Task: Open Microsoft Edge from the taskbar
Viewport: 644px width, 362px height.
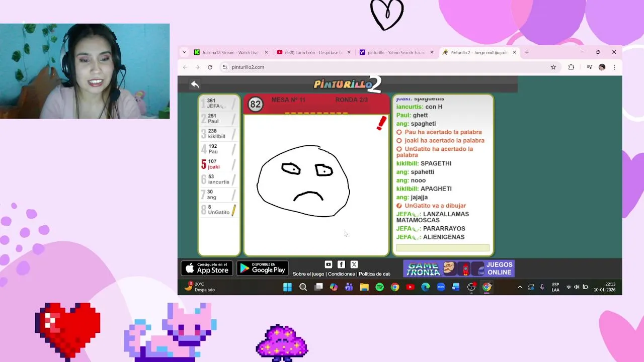Action: click(x=426, y=287)
